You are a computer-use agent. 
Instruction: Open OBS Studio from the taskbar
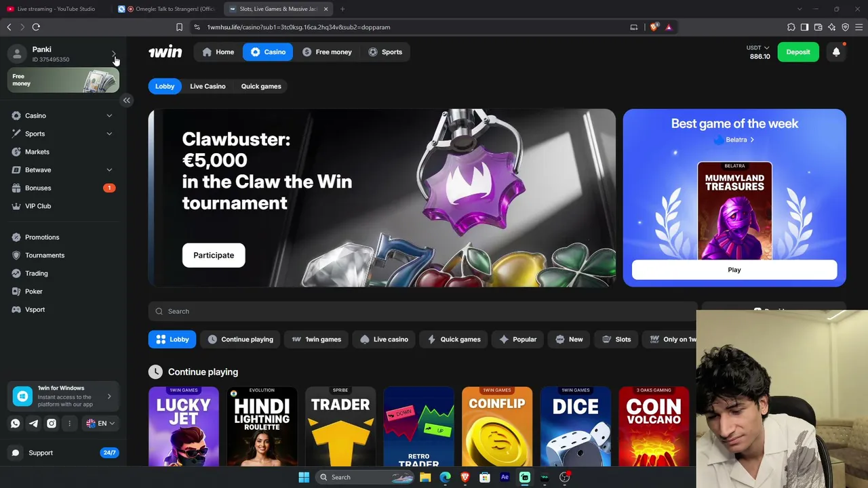[564, 477]
